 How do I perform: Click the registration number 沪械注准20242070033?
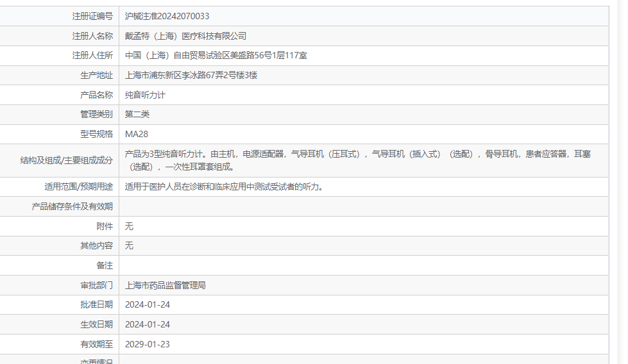tap(167, 16)
